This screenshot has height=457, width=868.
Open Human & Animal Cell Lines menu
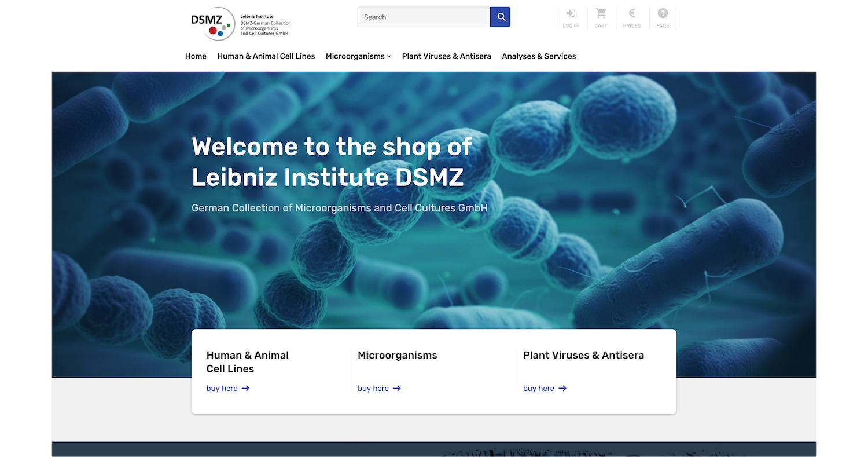click(x=266, y=56)
